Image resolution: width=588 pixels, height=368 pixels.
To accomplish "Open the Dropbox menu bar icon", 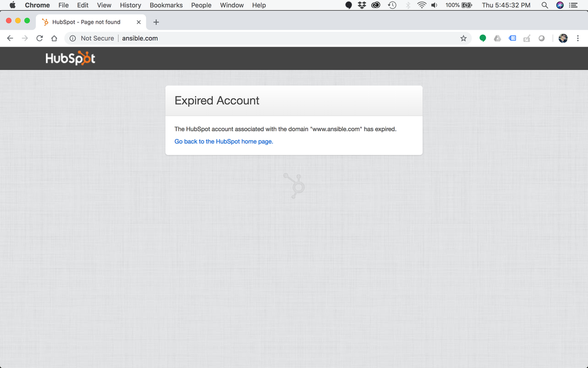I will (362, 5).
